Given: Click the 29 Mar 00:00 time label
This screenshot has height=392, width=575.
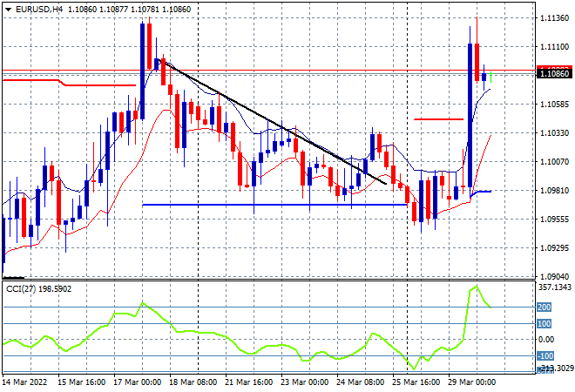Looking at the screenshot, I should pos(471,382).
